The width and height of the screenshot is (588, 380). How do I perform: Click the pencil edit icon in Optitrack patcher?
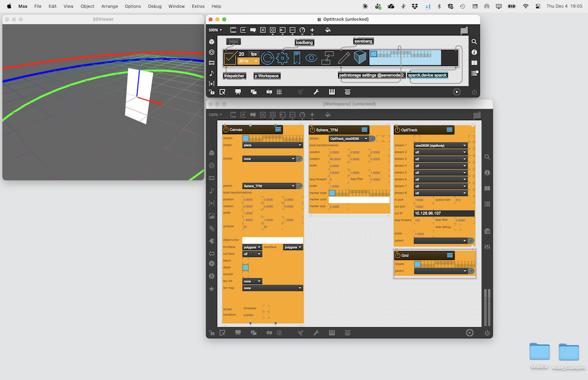344,58
